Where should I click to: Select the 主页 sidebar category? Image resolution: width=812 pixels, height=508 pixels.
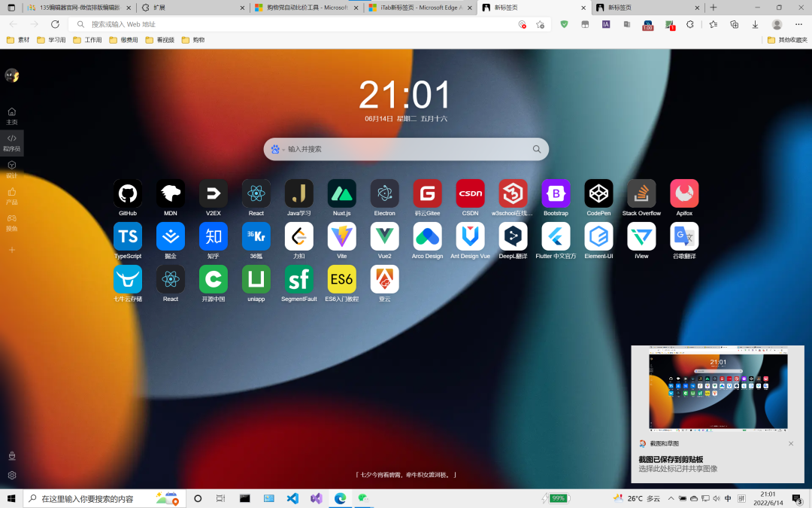(x=12, y=116)
